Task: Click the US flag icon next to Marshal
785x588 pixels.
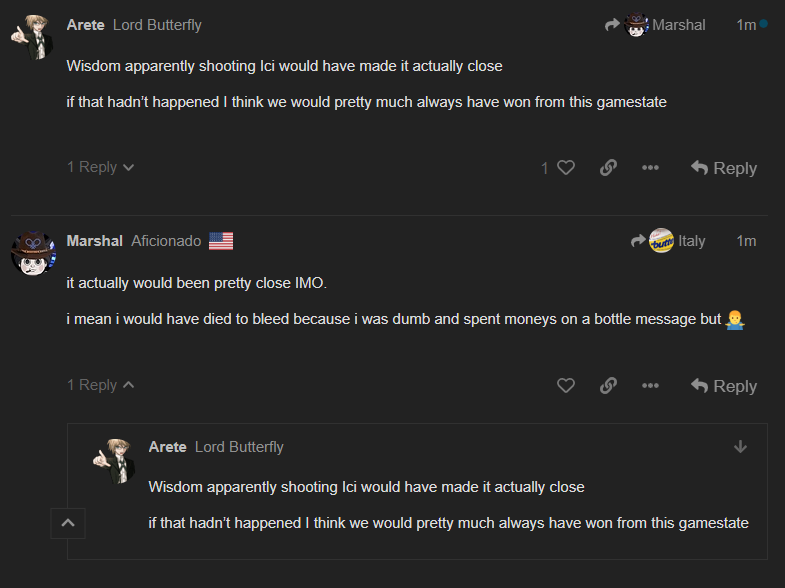Action: [x=221, y=241]
